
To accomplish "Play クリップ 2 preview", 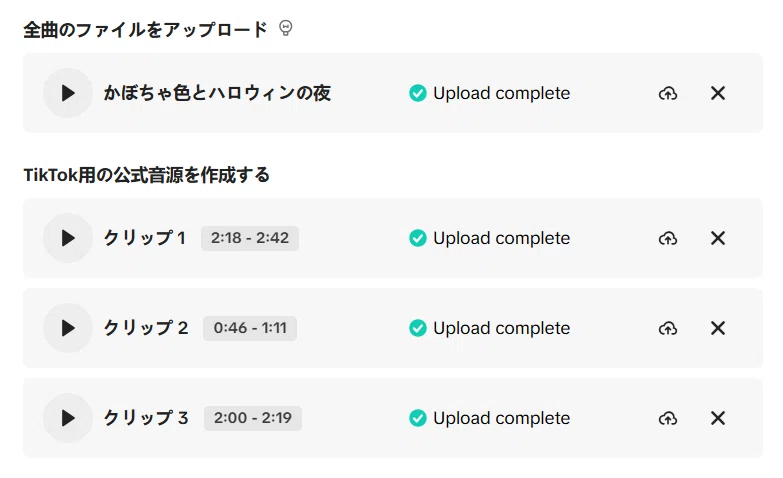I will (x=68, y=328).
